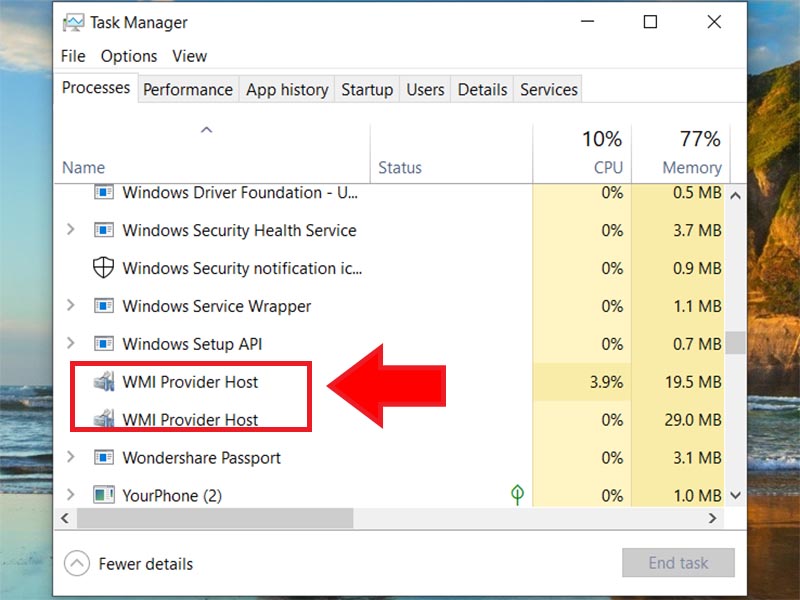800x600 pixels.
Task: Click the first WMI Provider Host icon
Action: click(104, 381)
